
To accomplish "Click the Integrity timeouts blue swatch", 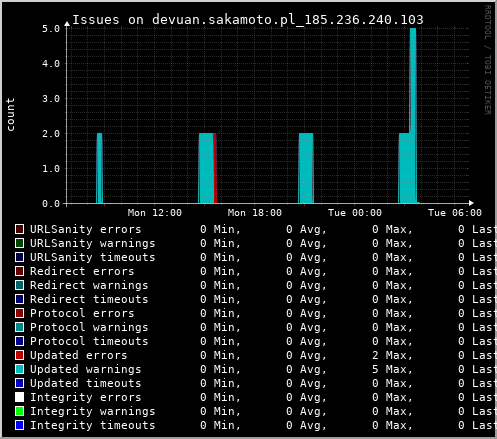I will click(19, 425).
